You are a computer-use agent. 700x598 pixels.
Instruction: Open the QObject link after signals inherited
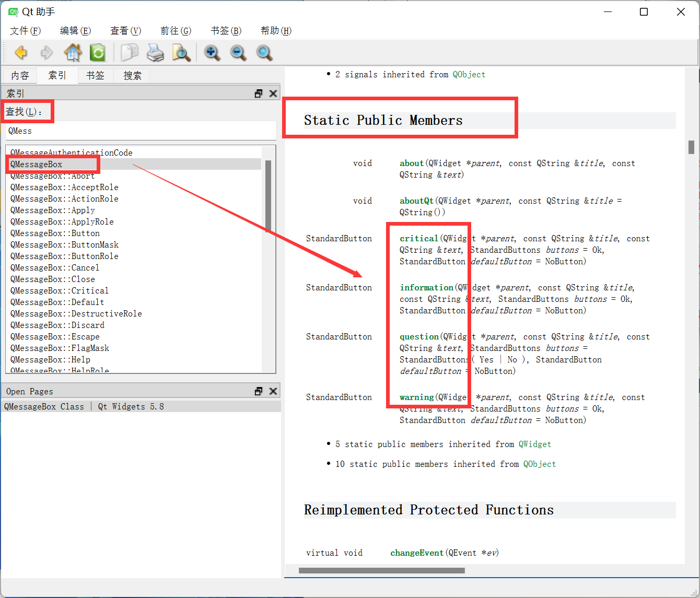pyautogui.click(x=469, y=74)
